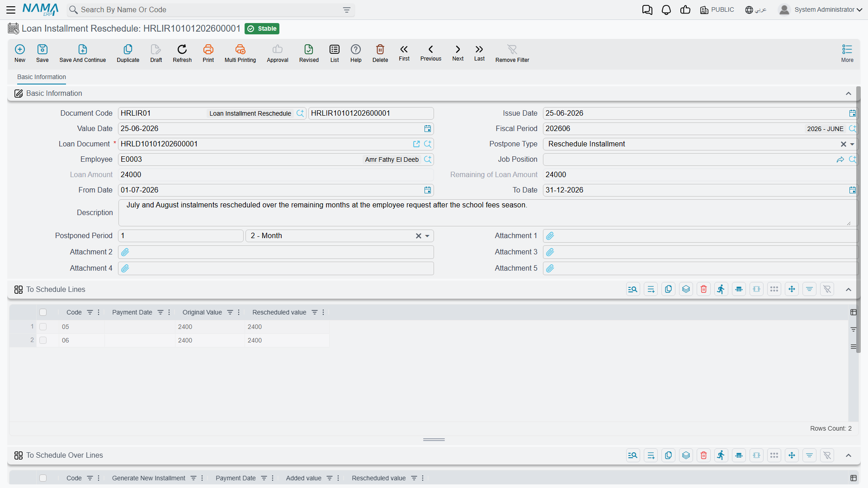Viewport: 868px width, 488px height.
Task: Collapse the To Schedule Lines section
Action: pyautogui.click(x=849, y=290)
